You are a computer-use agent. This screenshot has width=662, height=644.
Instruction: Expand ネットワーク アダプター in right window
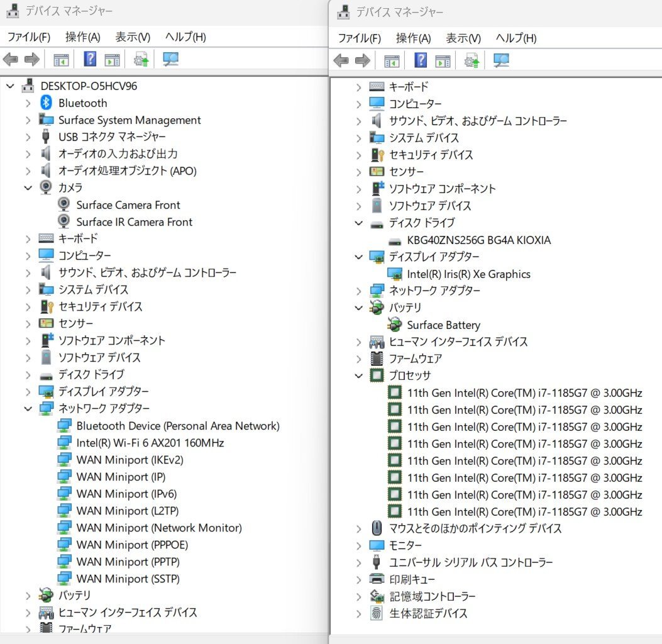pos(359,291)
